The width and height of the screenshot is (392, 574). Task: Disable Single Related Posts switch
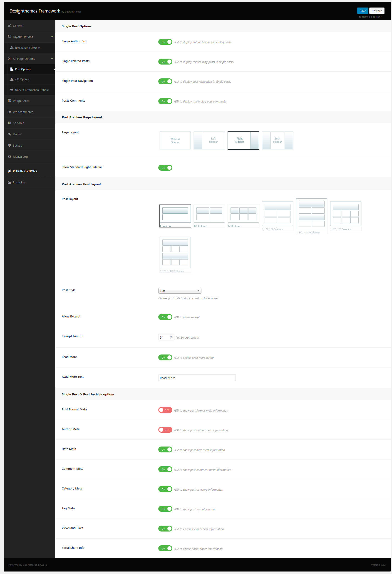[x=165, y=62]
